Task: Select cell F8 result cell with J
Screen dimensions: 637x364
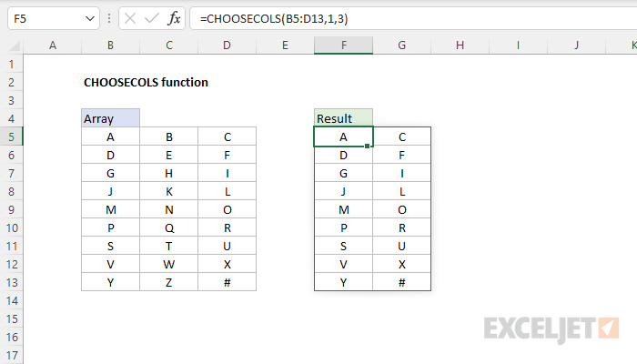Action: pyautogui.click(x=343, y=191)
